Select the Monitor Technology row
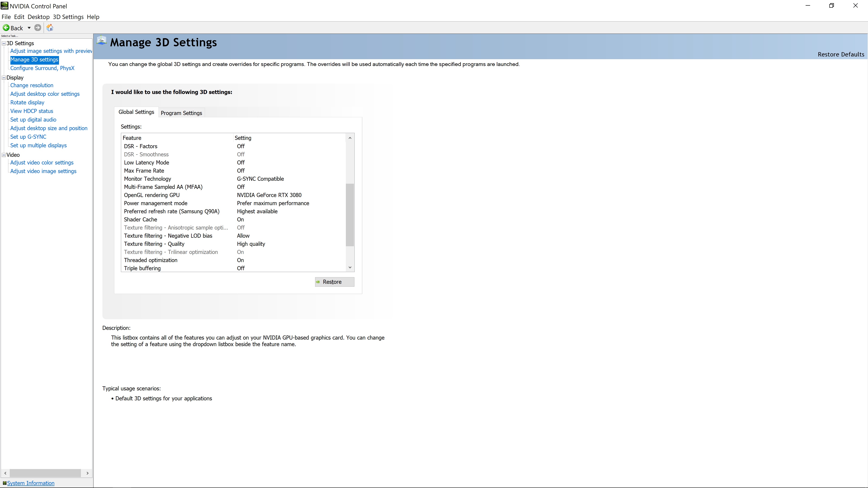The width and height of the screenshot is (868, 488). [234, 179]
